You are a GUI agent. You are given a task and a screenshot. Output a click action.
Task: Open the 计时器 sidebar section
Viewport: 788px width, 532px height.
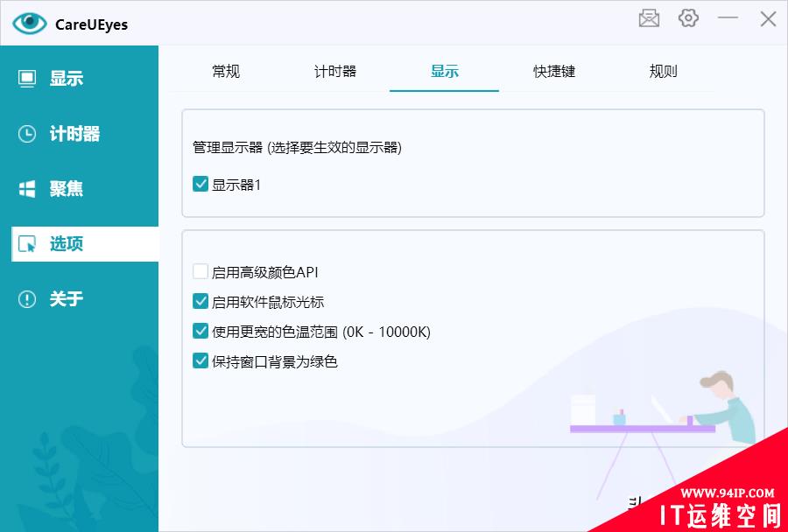pyautogui.click(x=80, y=134)
